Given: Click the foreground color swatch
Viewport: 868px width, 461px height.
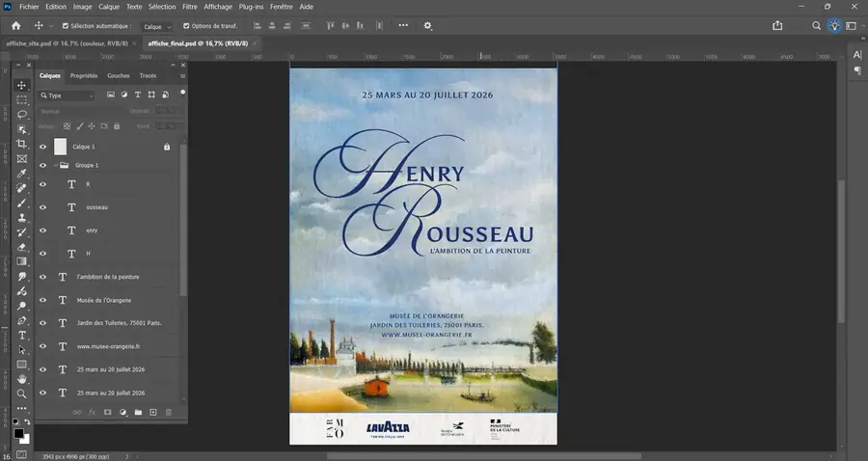Looking at the screenshot, I should 18,433.
